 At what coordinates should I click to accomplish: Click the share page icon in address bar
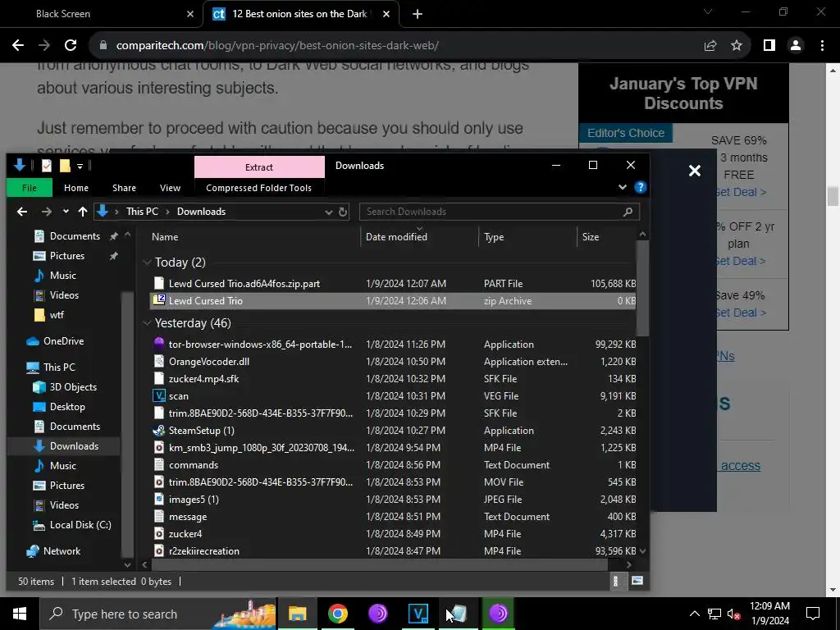pyautogui.click(x=710, y=46)
